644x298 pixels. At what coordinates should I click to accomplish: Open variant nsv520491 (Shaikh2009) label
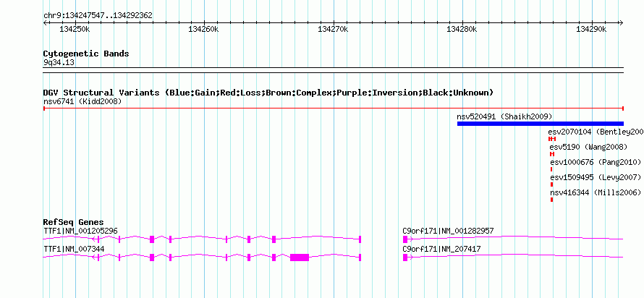point(504,116)
